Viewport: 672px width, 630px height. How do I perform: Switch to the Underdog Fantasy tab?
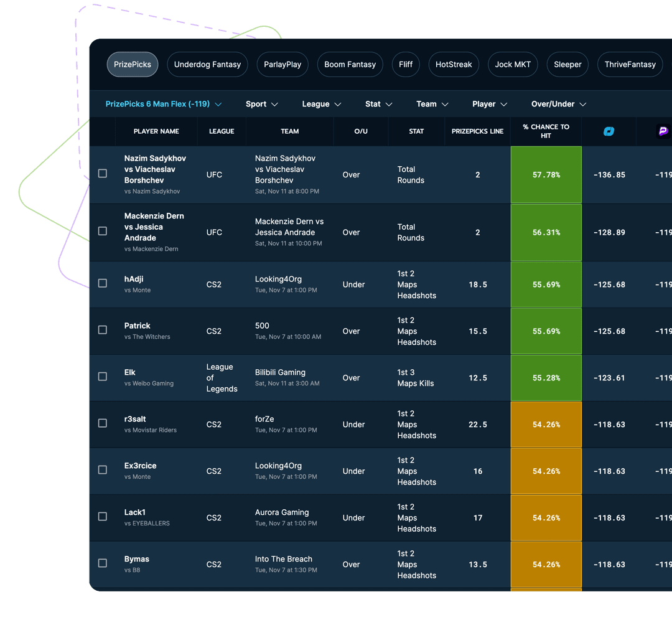[x=207, y=64]
